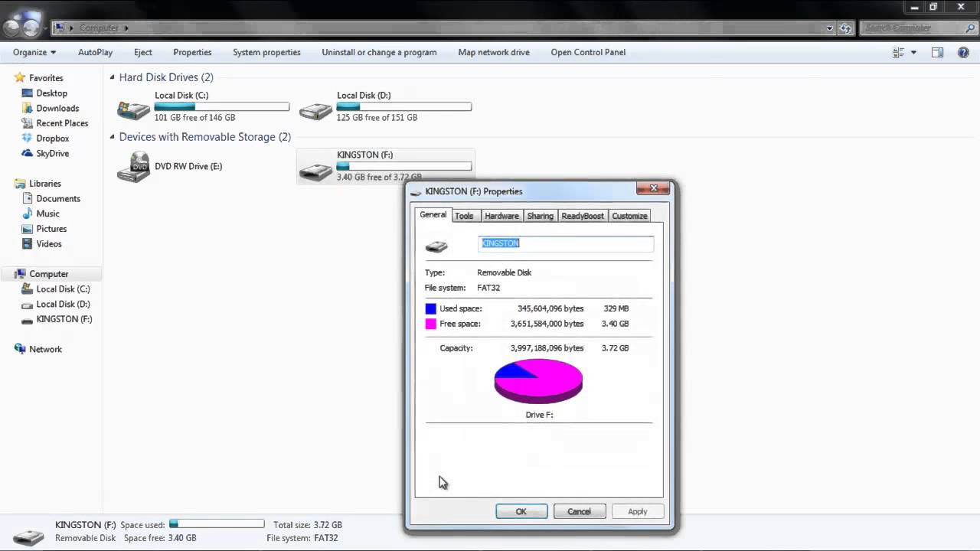This screenshot has width=980, height=551.
Task: Click the disk usage pie chart
Action: (x=538, y=381)
